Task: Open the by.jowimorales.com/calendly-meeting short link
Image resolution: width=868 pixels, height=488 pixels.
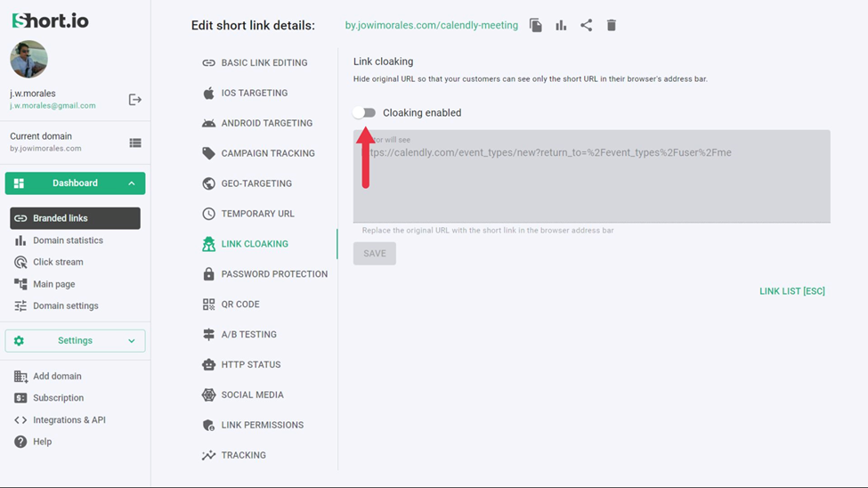Action: point(432,26)
